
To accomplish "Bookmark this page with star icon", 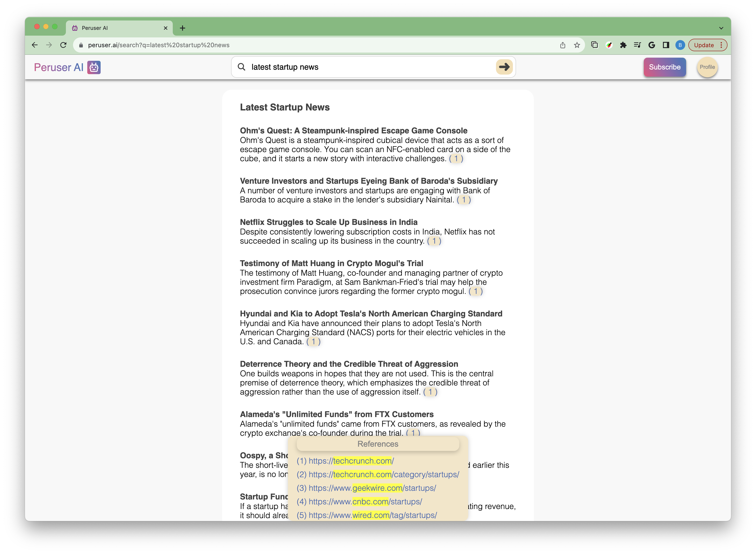I will pyautogui.click(x=577, y=45).
